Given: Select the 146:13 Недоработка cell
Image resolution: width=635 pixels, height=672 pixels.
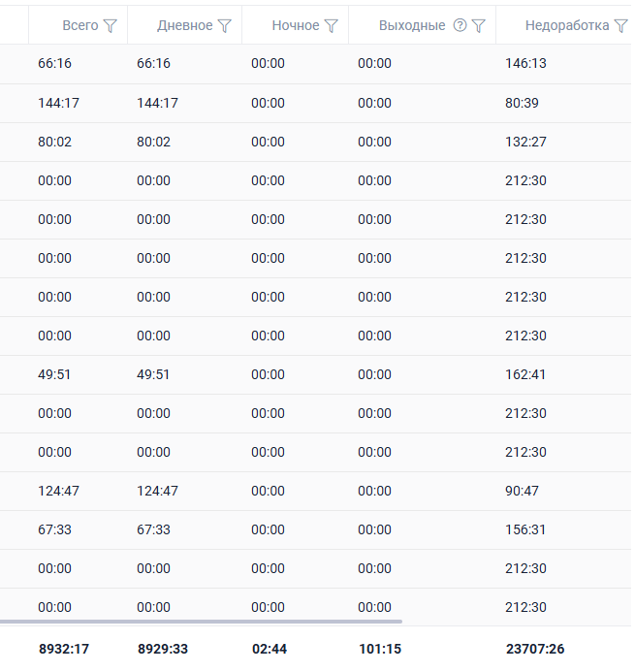Looking at the screenshot, I should (525, 63).
